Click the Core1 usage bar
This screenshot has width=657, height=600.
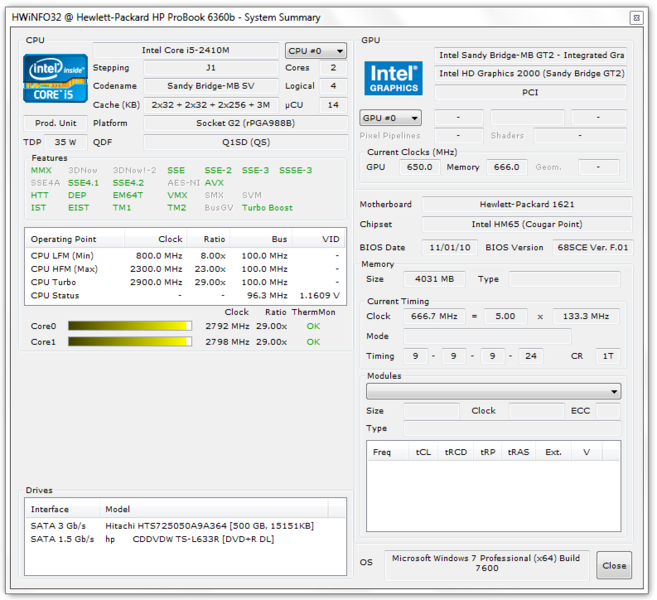pos(130,342)
